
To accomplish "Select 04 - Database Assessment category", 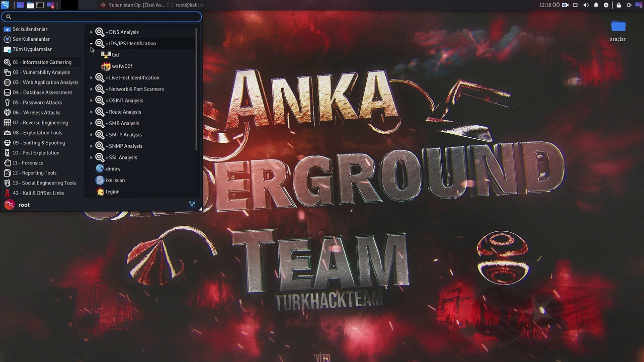I will tap(41, 93).
